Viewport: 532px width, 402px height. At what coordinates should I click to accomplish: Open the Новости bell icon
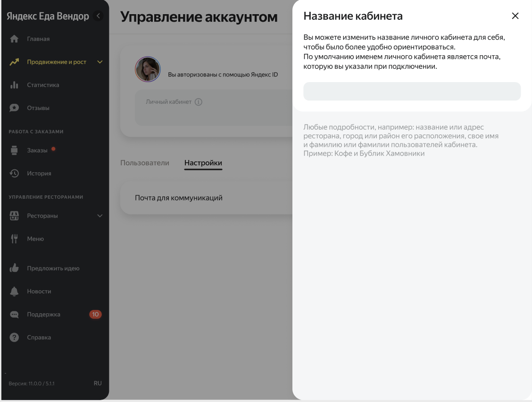pyautogui.click(x=14, y=291)
